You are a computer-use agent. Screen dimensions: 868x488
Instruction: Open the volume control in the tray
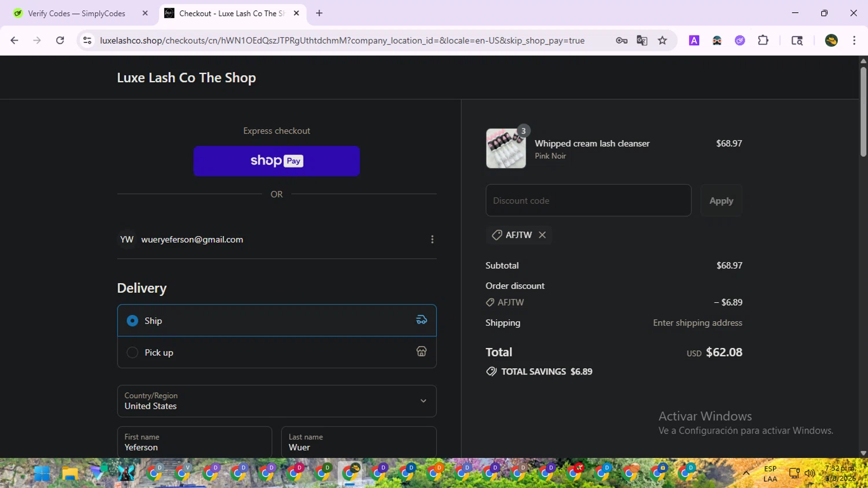(x=810, y=474)
